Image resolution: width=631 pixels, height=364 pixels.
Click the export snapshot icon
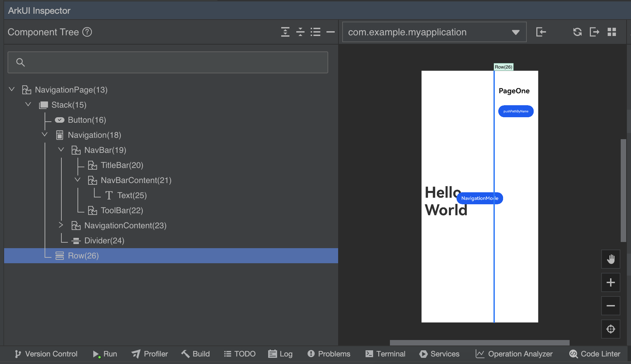[594, 32]
